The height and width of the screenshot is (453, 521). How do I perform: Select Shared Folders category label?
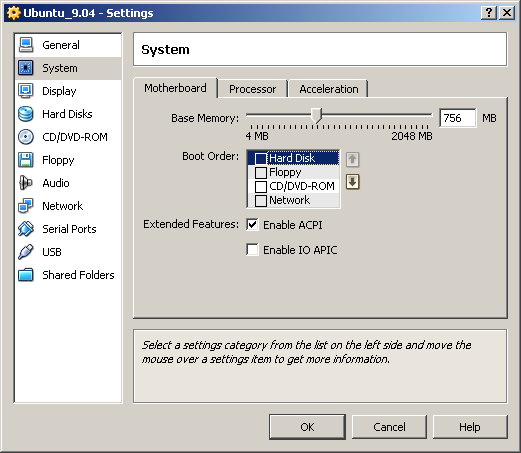[78, 275]
